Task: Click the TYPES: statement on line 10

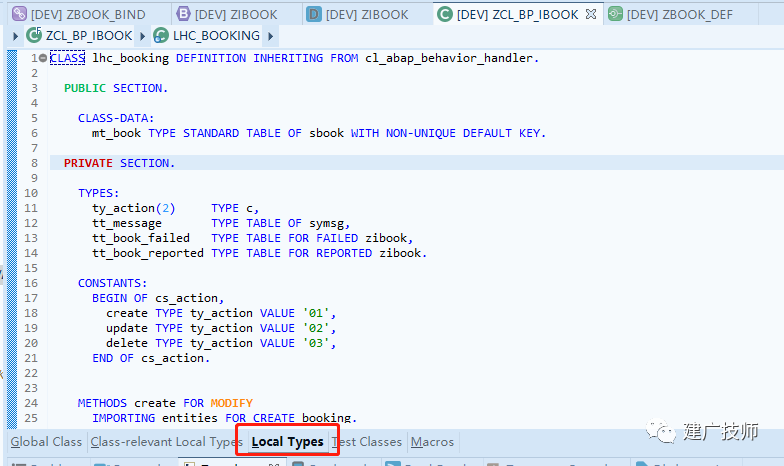Action: (x=98, y=193)
